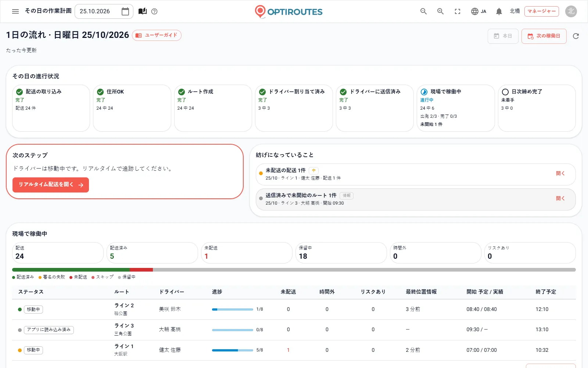Open 送信済みで未開始のルート 1件 item
The image size is (588, 368).
pyautogui.click(x=416, y=199)
